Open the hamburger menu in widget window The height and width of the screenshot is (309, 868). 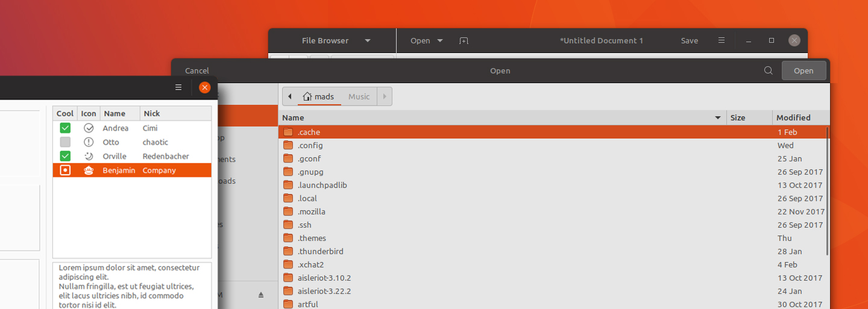click(178, 87)
